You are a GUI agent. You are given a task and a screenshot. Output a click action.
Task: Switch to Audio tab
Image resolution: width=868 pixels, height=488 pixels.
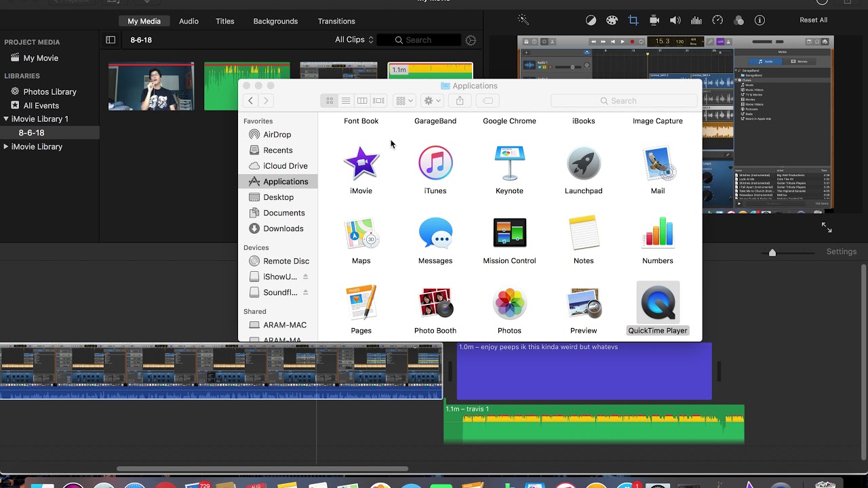click(189, 21)
